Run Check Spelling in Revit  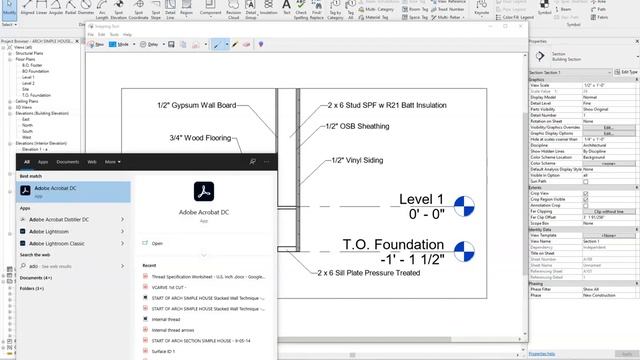click(301, 10)
